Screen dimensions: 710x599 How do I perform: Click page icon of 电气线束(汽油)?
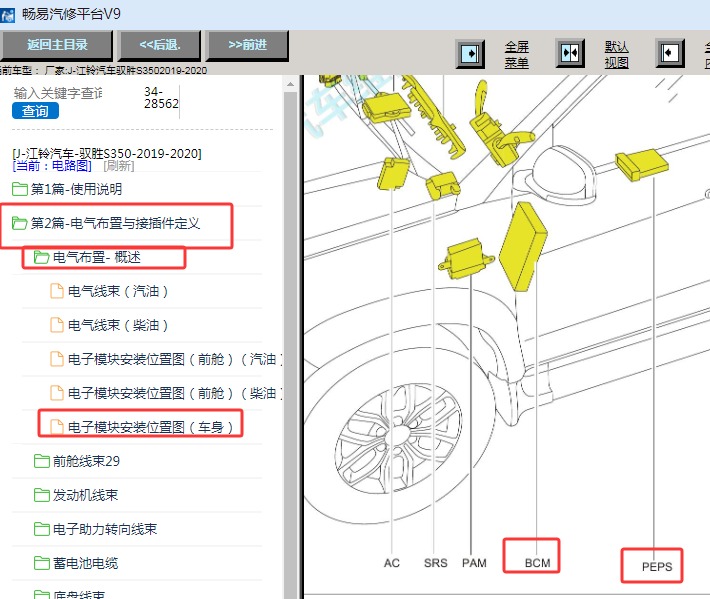(57, 291)
